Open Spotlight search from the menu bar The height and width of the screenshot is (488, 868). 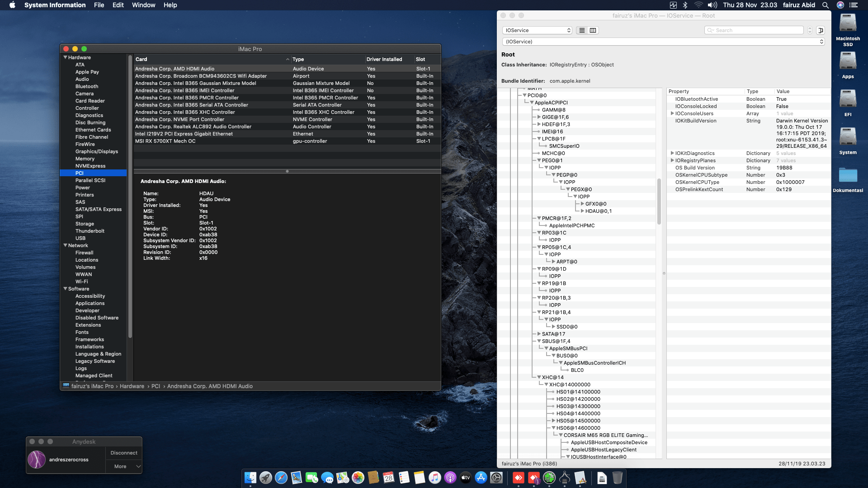(x=826, y=5)
